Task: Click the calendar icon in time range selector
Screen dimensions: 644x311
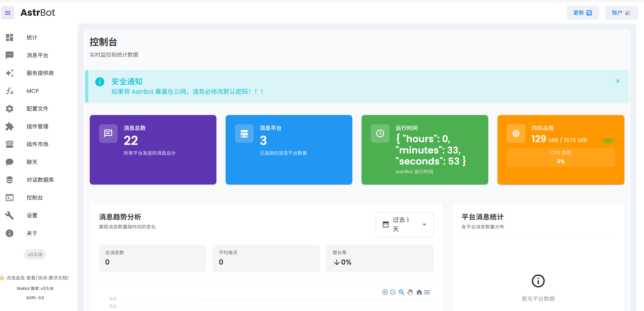Action: point(386,224)
